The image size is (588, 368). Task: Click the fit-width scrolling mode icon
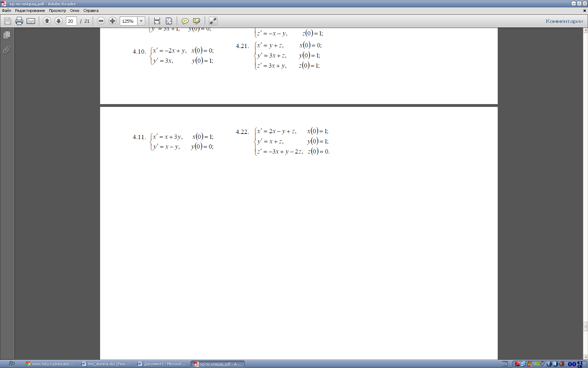click(157, 21)
